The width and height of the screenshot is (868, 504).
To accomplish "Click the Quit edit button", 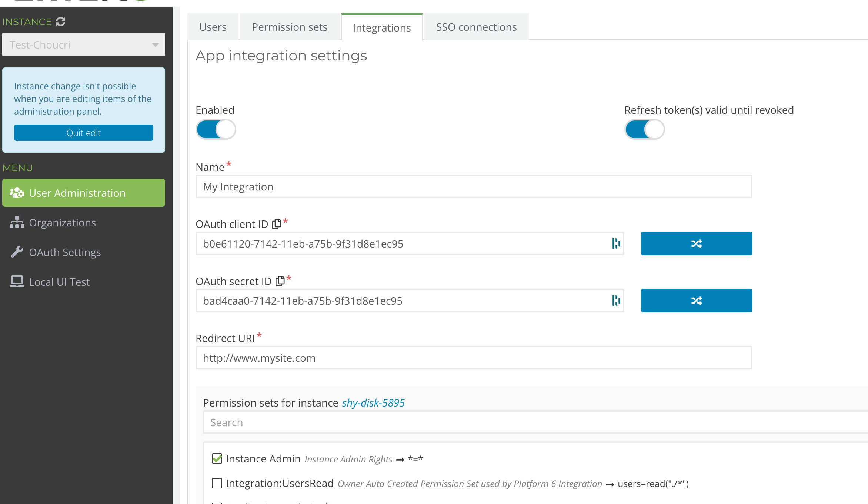I will tap(83, 132).
